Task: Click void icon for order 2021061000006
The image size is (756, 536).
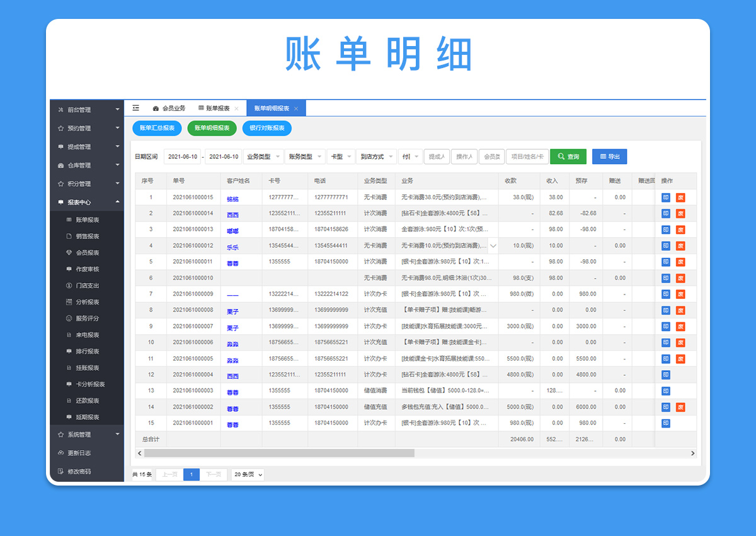Action: click(680, 342)
